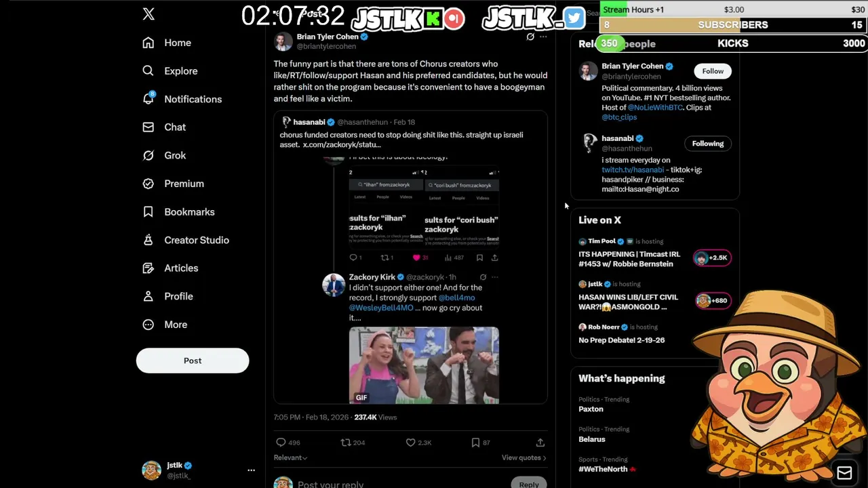
Task: Open Relevant reply sorting dropdown
Action: click(290, 457)
